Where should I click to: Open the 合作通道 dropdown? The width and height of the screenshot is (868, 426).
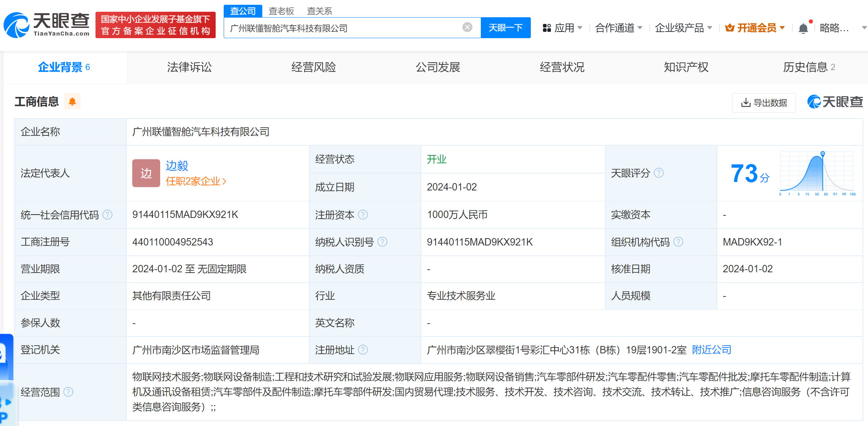[x=619, y=28]
